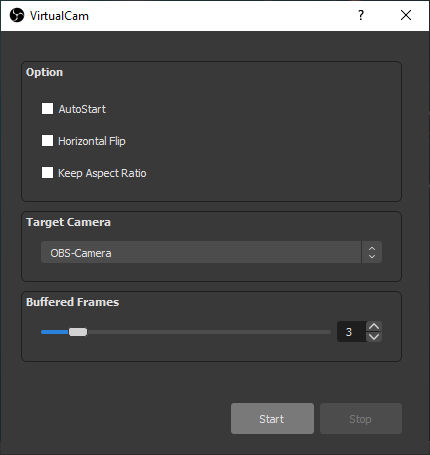Click the Buffered Frames slider handle
430x455 pixels.
[78, 332]
